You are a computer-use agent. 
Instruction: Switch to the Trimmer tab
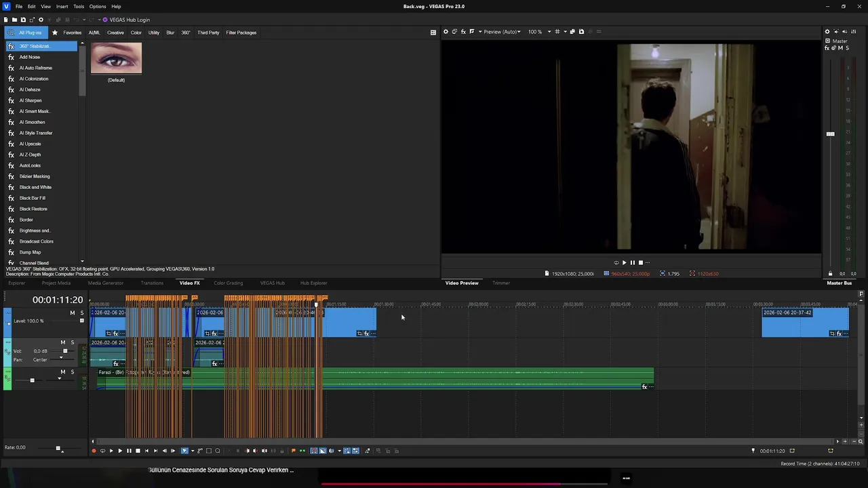click(x=501, y=283)
